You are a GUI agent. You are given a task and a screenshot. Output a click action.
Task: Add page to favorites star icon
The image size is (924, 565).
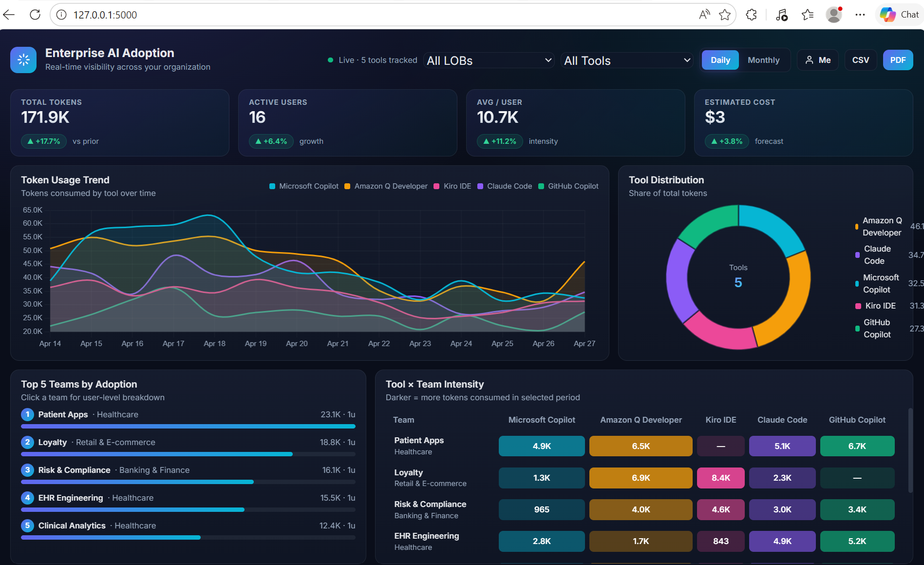click(725, 15)
